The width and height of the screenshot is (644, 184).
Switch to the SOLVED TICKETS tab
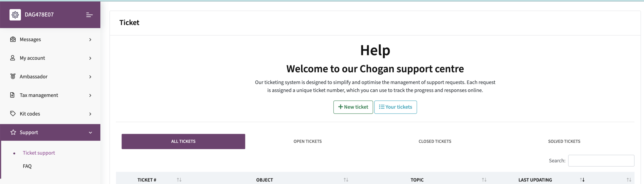click(564, 141)
